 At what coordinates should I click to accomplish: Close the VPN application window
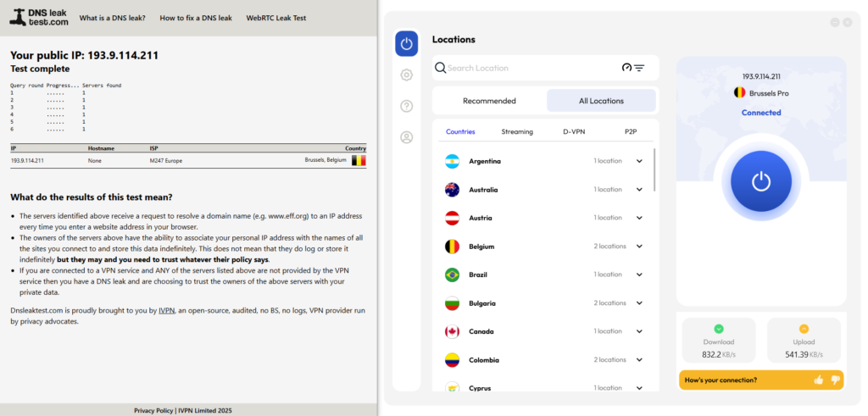848,23
